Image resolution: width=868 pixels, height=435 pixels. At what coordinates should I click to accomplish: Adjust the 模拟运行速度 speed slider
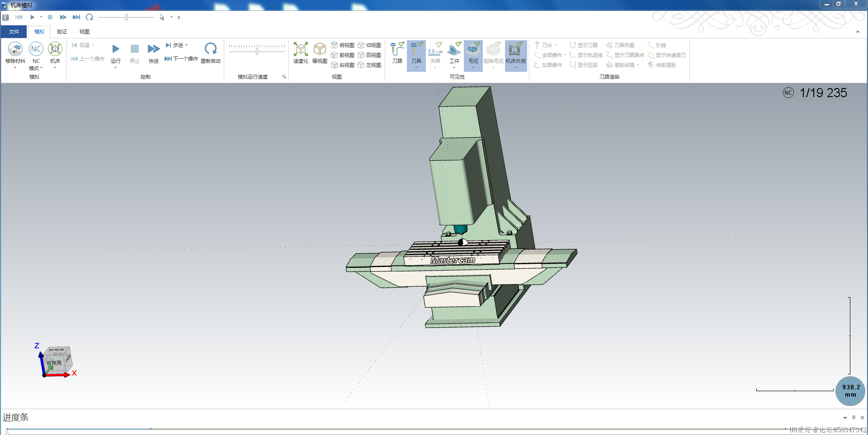click(257, 51)
